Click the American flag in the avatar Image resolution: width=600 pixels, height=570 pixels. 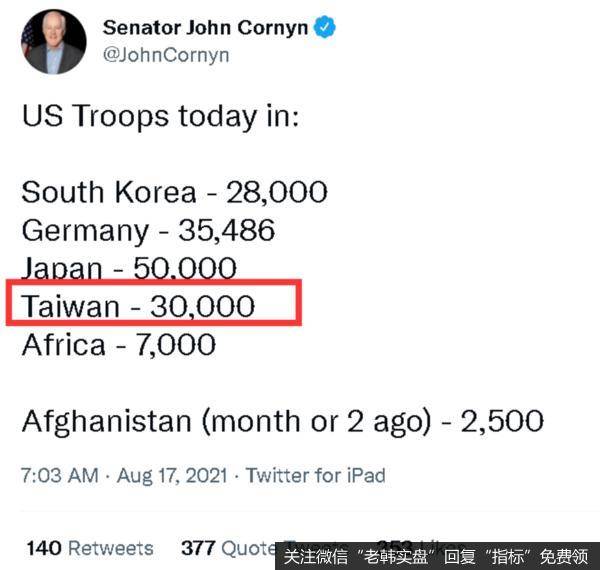click(x=28, y=40)
